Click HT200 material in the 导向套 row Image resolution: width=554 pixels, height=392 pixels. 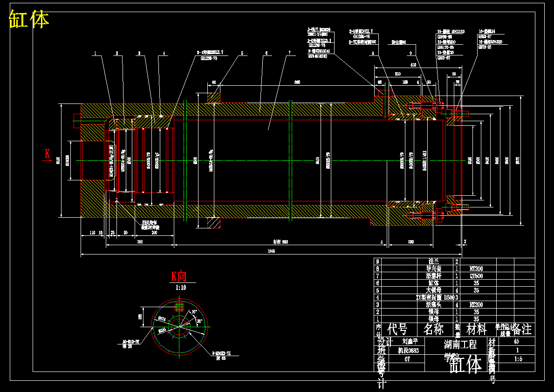tap(476, 268)
